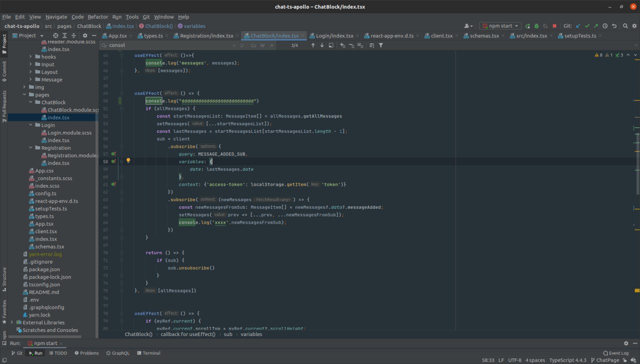Stop the running npm process
Image resolution: width=640 pixels, height=364 pixels.
pos(554,26)
